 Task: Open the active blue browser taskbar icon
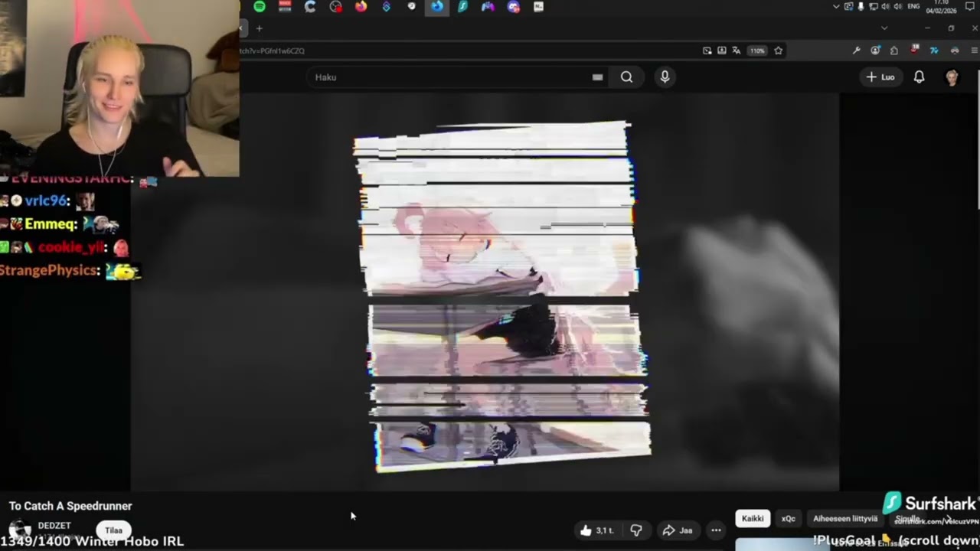436,6
